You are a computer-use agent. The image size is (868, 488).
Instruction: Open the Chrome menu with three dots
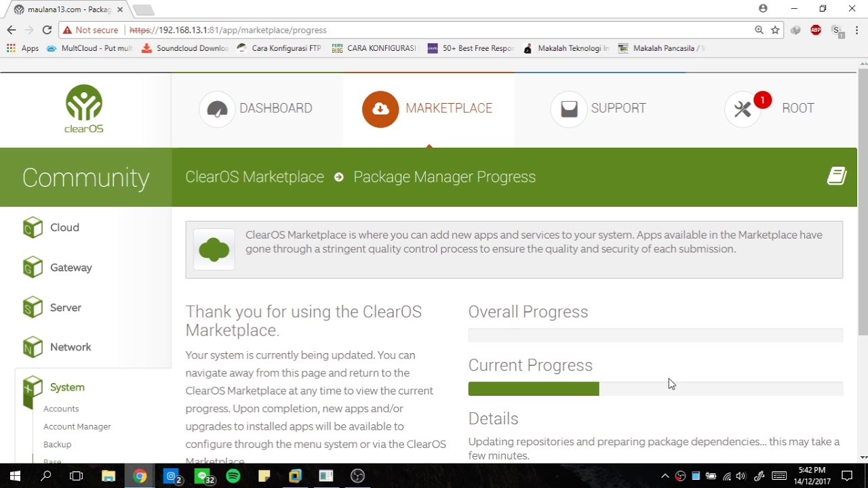pos(857,30)
